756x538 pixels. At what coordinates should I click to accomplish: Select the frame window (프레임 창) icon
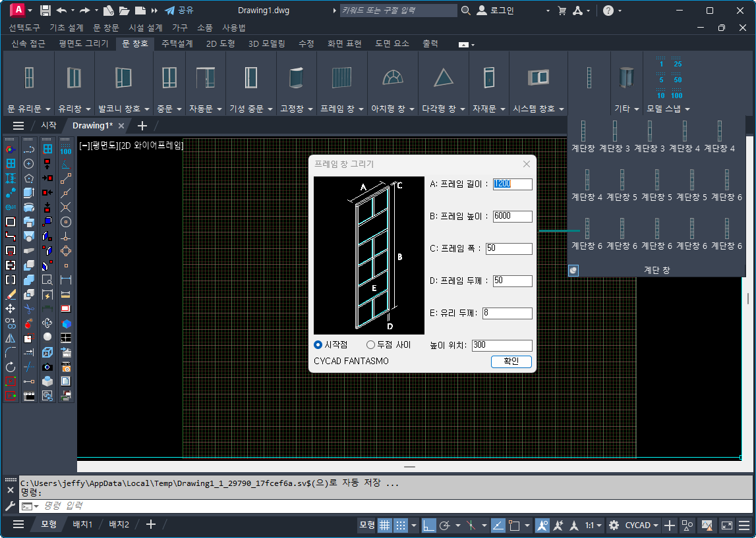click(x=341, y=78)
